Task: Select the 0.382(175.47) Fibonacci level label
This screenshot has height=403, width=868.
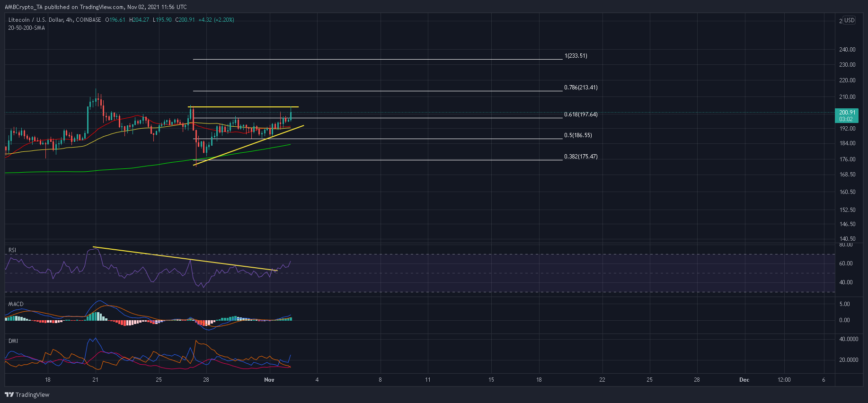Action: (581, 157)
